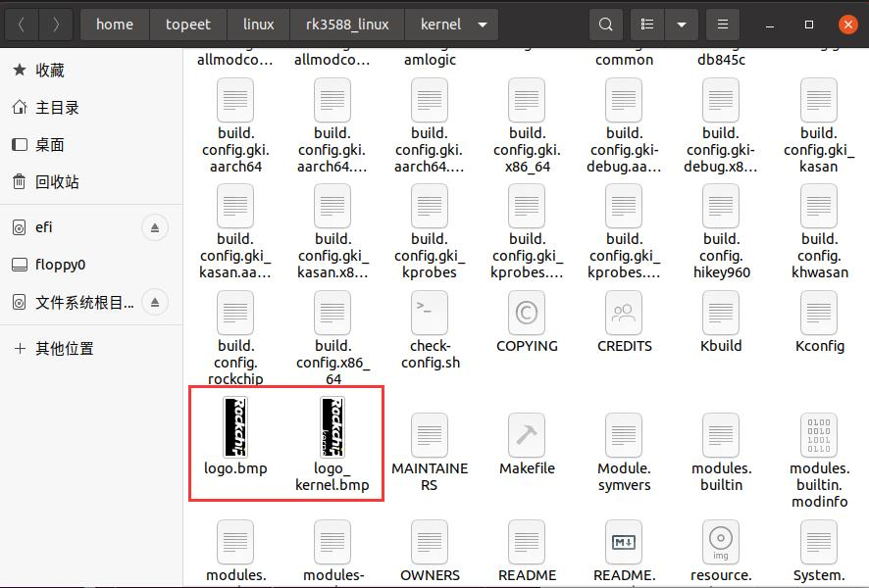Select the Kbuild file icon
The height and width of the screenshot is (588, 869).
click(x=721, y=313)
